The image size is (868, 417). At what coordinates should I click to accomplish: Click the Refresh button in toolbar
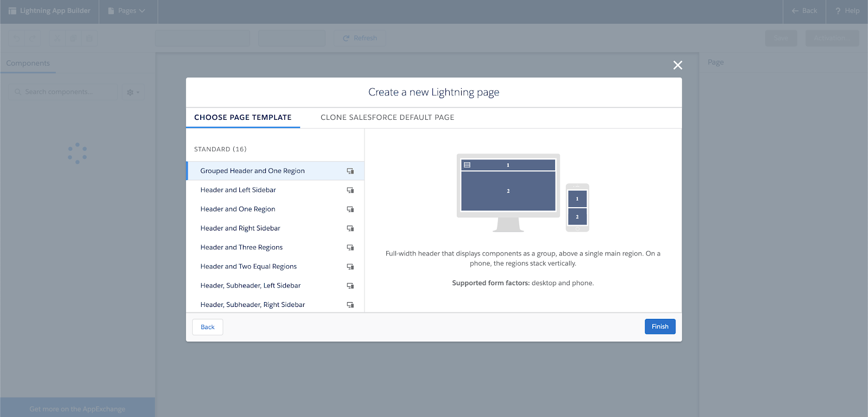[360, 38]
